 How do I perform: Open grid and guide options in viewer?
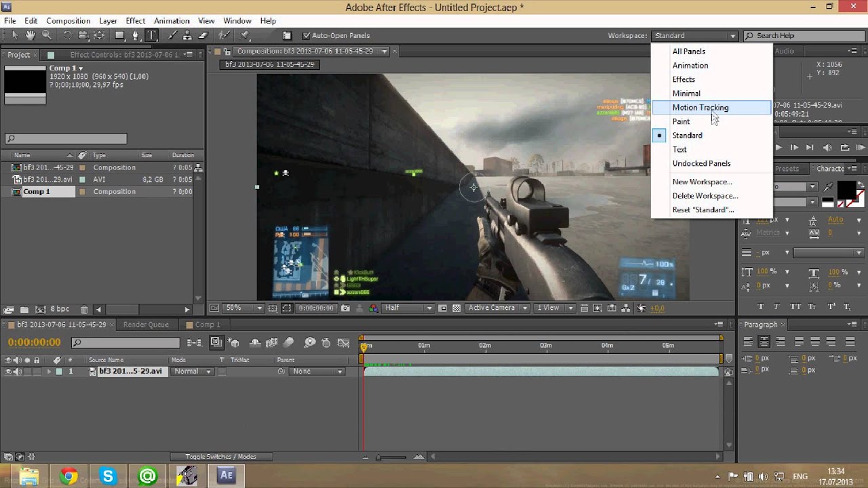point(273,308)
